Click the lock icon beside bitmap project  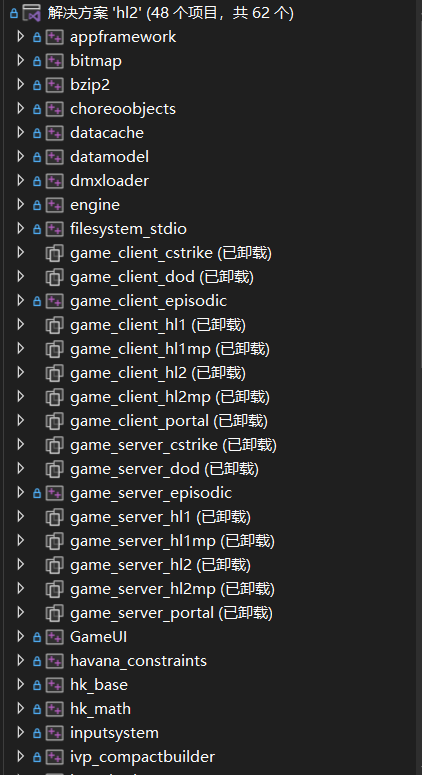[x=37, y=61]
